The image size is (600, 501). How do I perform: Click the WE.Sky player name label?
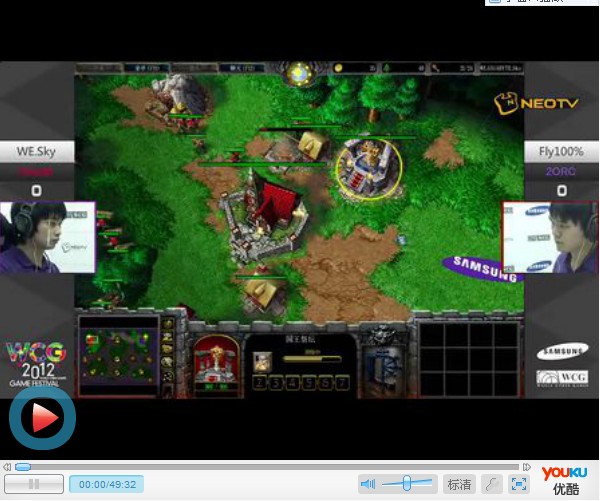click(37, 152)
